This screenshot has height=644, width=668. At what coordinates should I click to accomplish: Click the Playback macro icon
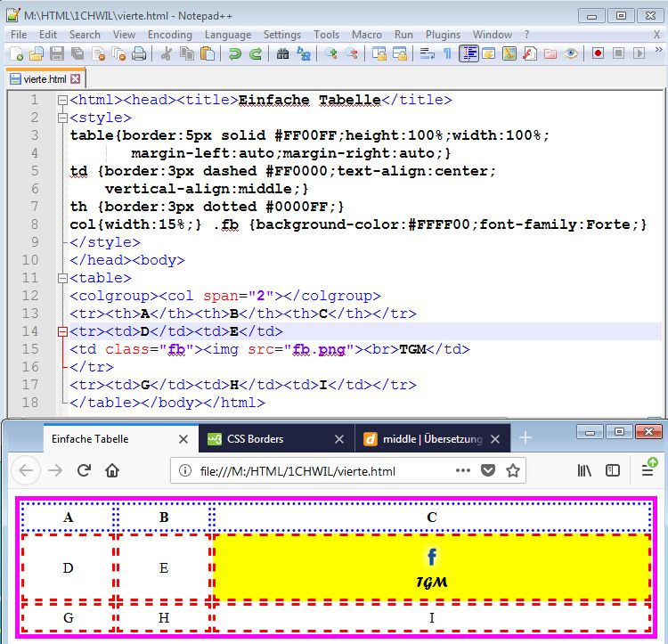pos(639,53)
